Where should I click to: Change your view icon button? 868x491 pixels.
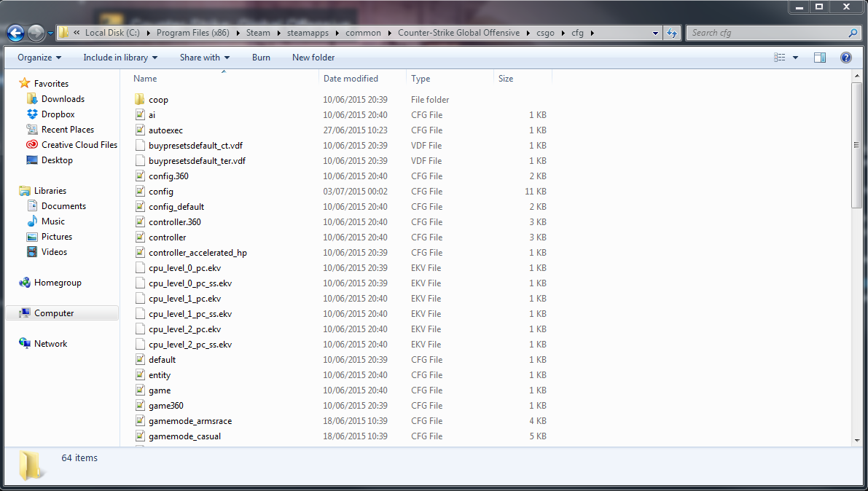tap(779, 58)
